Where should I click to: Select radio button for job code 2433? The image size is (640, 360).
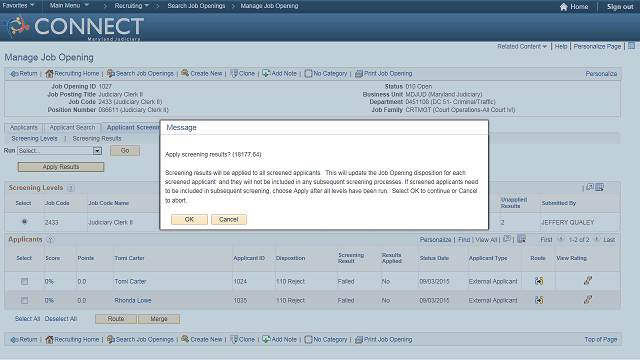(x=24, y=222)
